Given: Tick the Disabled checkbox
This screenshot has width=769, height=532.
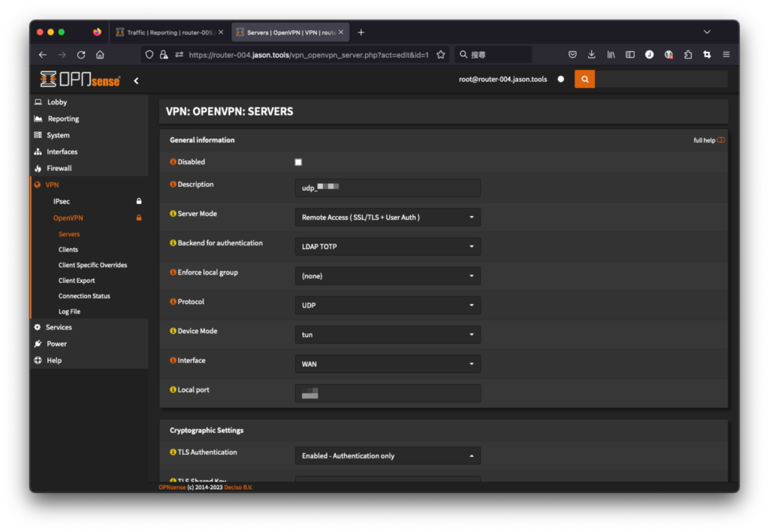Looking at the screenshot, I should click(x=298, y=162).
